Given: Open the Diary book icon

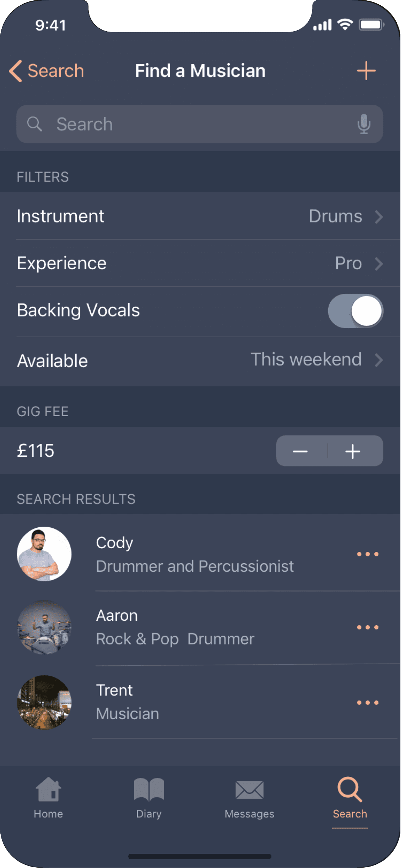Looking at the screenshot, I should (x=149, y=790).
